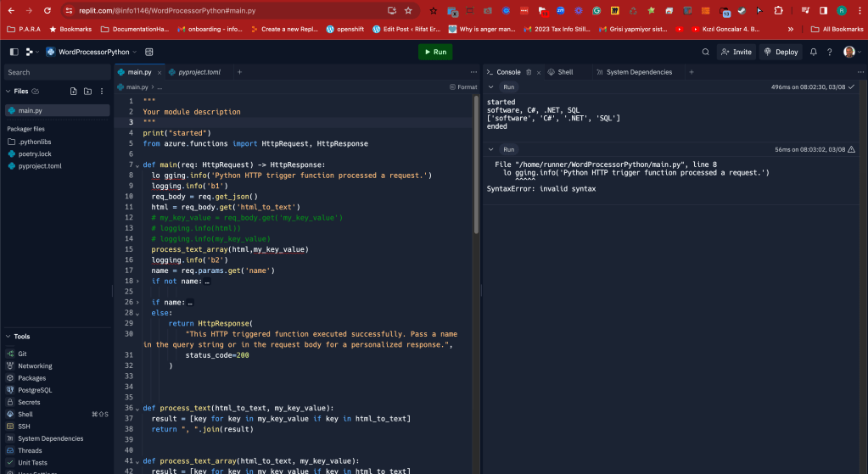This screenshot has height=474, width=868.
Task: Open the Git tool
Action: [57, 354]
